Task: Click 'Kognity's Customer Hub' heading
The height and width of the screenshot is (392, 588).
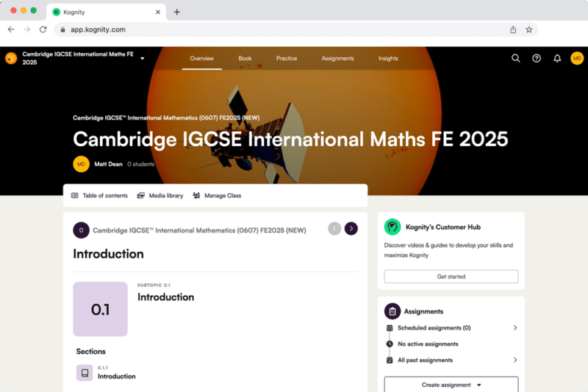Action: click(x=443, y=227)
